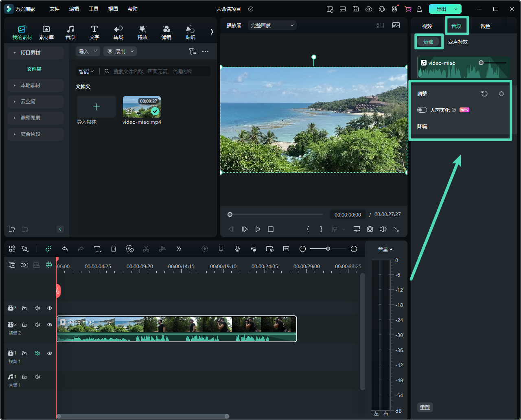This screenshot has height=420, width=521.
Task: Hide the 视频 2 track with eye icon
Action: [x=50, y=325]
